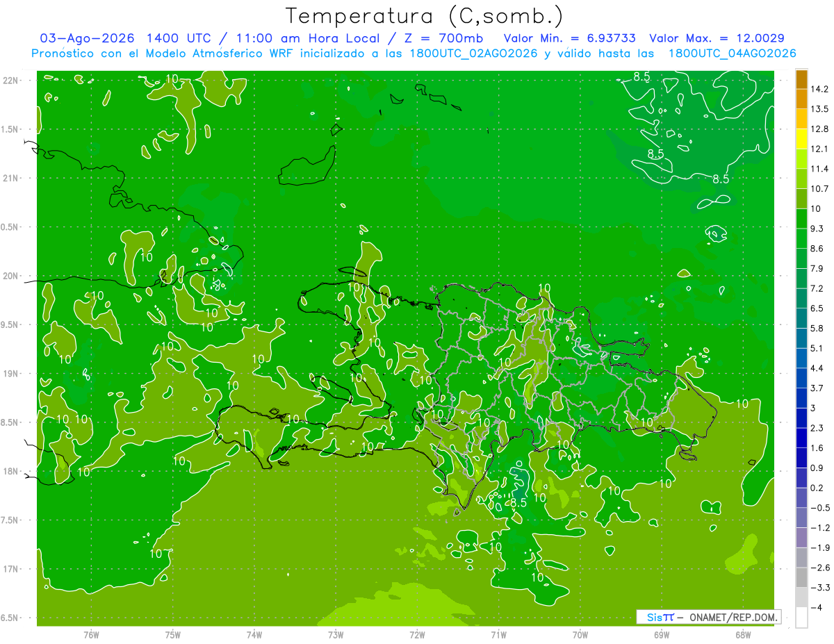This screenshot has height=644, width=834.
Task: Click "Valor Max. = 12.0029" in the header
Action: point(717,38)
